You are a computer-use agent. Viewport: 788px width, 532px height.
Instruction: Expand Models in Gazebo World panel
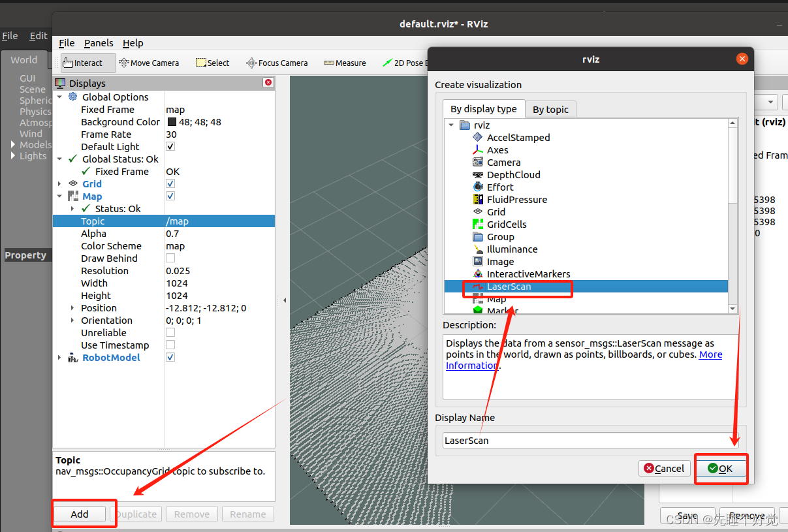(13, 144)
